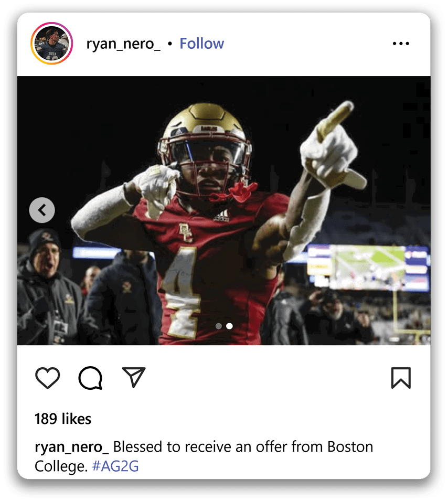This screenshot has width=448, height=501.
Task: Save the post with the bookmark icon
Action: [401, 378]
